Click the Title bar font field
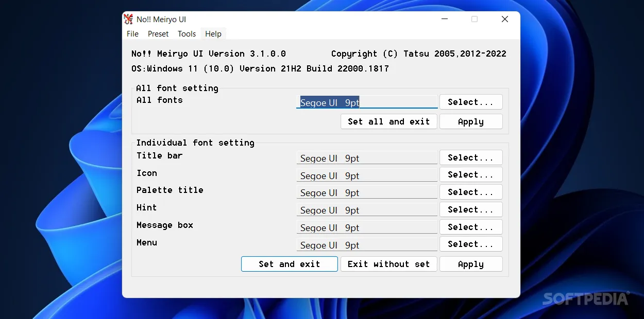This screenshot has height=319, width=644. coord(367,158)
